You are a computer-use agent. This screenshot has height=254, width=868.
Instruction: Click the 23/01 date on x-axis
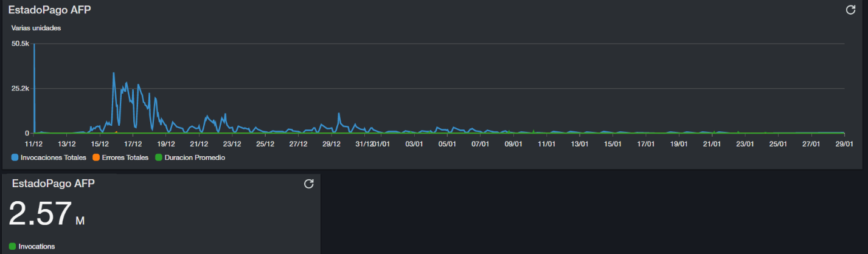(745, 144)
